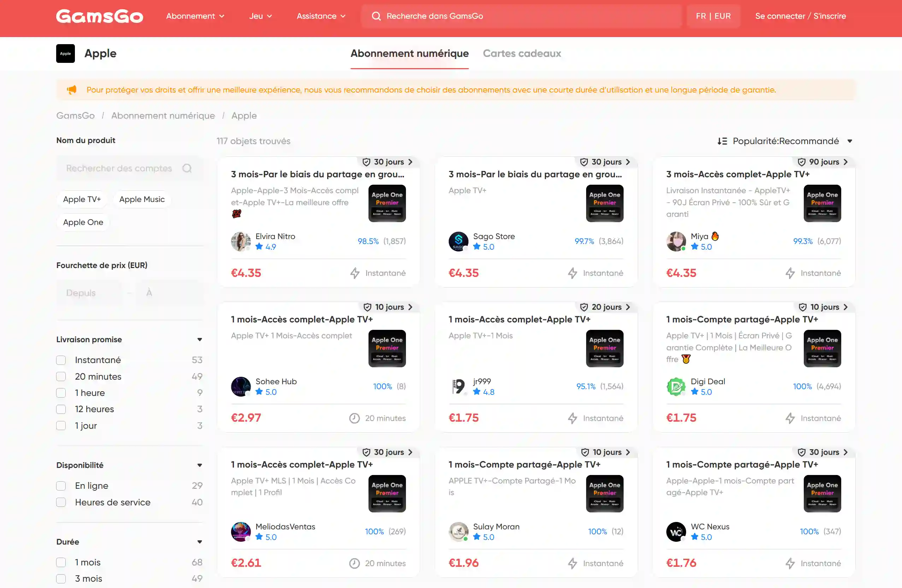Click shield icon on jr999 20 jours badge
Viewport: 902px width, 588px height.
[584, 307]
